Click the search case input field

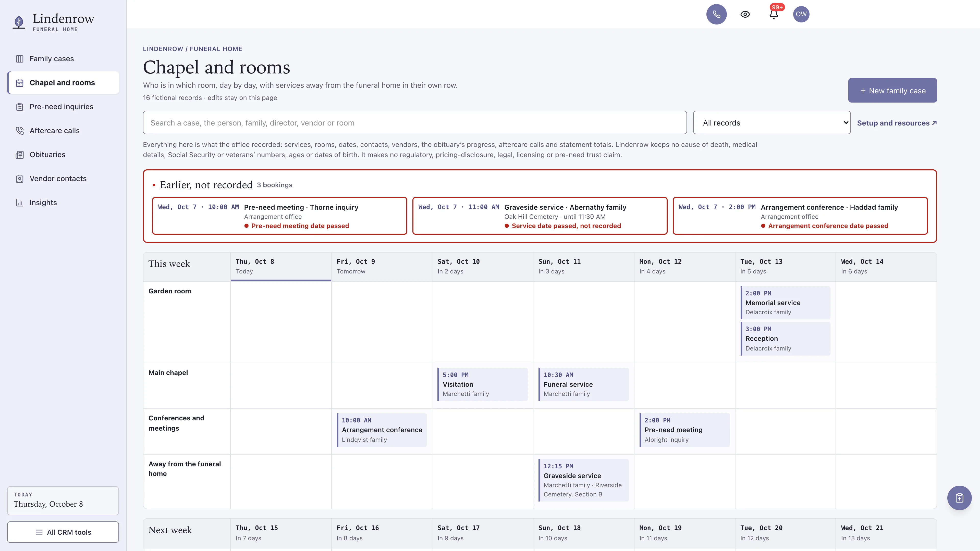tap(415, 122)
